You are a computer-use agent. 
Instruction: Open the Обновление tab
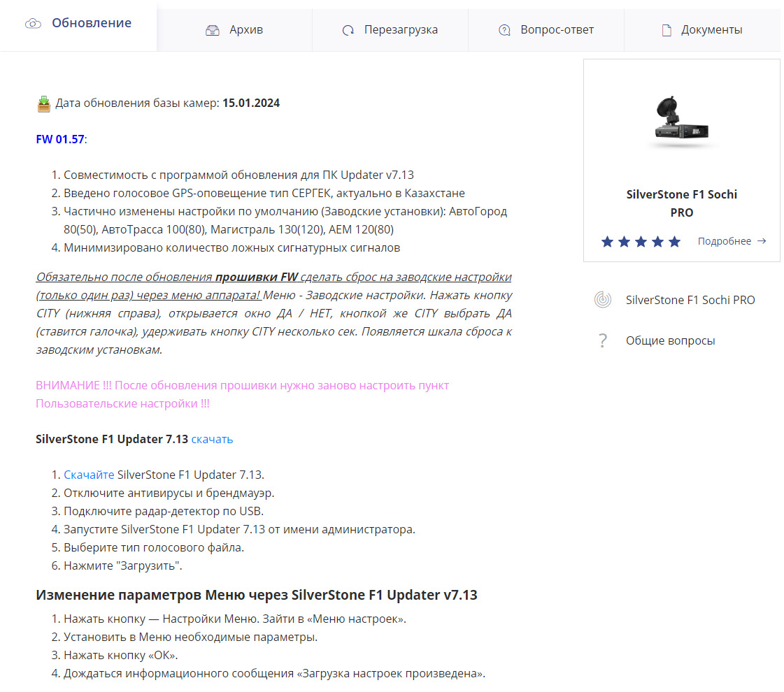78,24
